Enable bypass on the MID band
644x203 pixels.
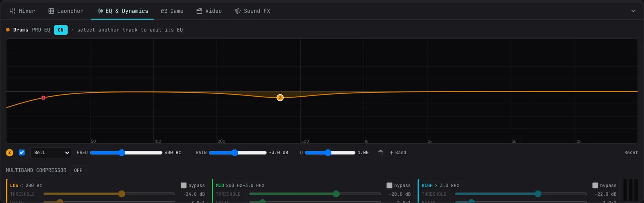click(x=389, y=185)
